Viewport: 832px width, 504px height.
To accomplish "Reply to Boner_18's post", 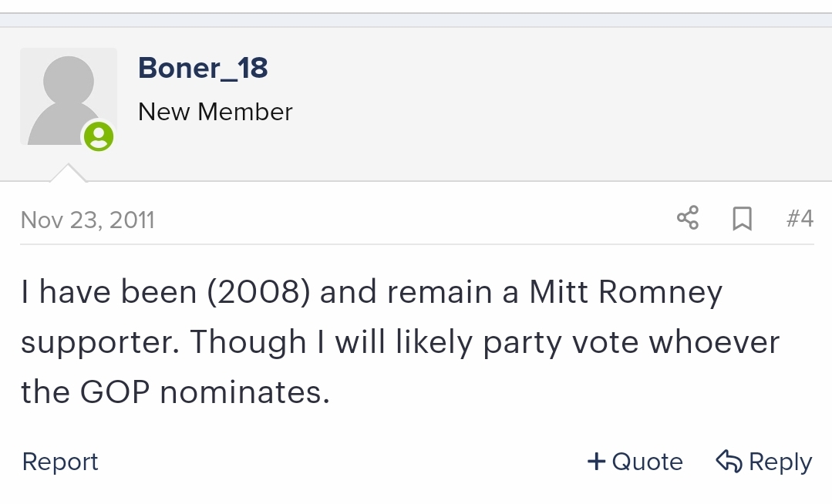I will (x=764, y=462).
